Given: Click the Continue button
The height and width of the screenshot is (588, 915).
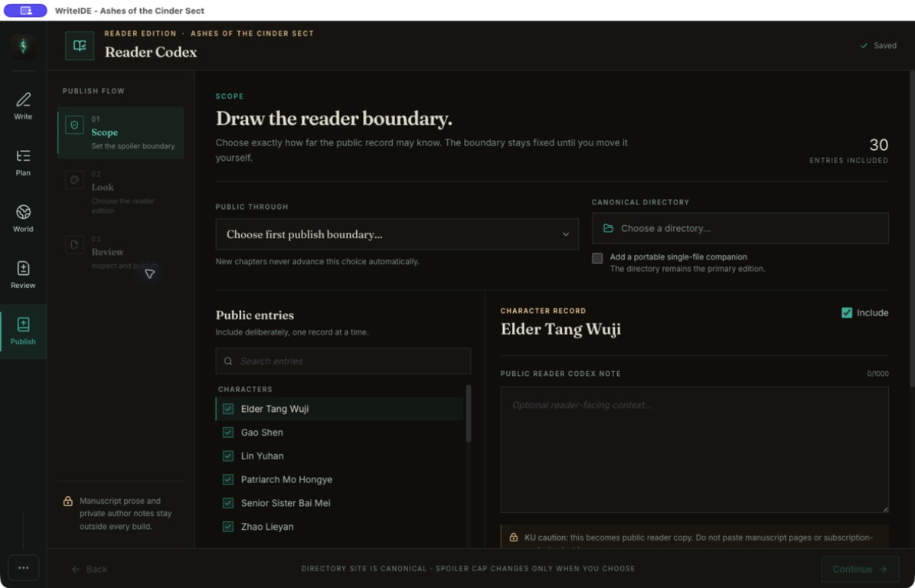Looking at the screenshot, I should tap(860, 569).
